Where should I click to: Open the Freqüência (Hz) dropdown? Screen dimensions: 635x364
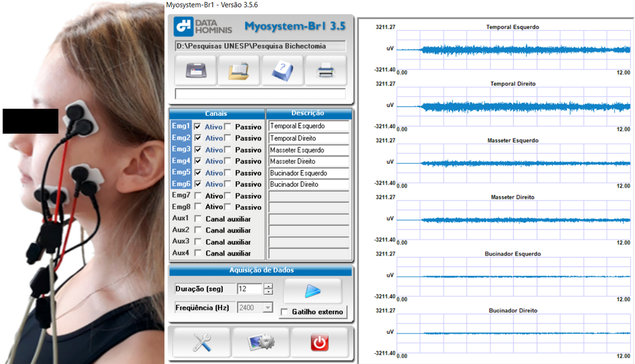(x=268, y=308)
